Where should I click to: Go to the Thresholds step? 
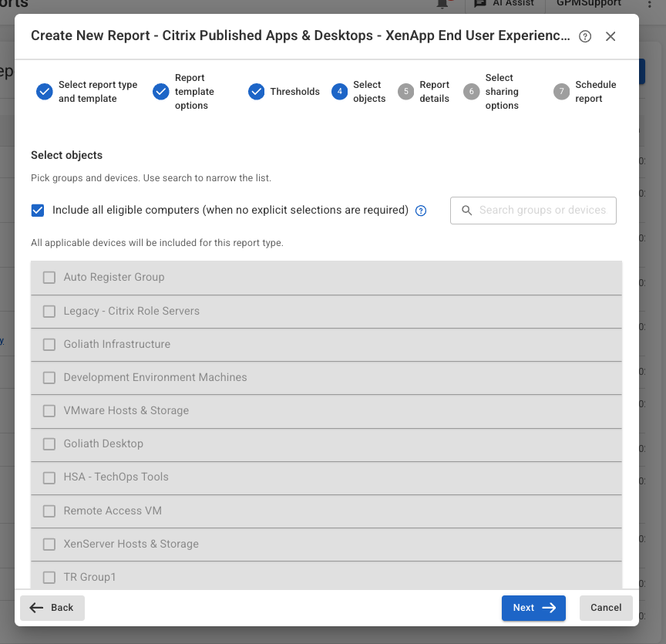(284, 91)
